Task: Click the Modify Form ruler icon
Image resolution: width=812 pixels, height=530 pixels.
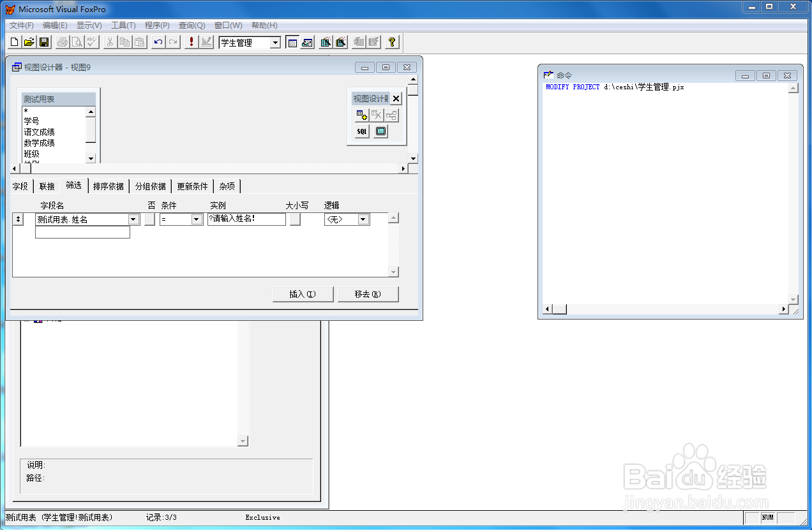Action: [x=206, y=43]
